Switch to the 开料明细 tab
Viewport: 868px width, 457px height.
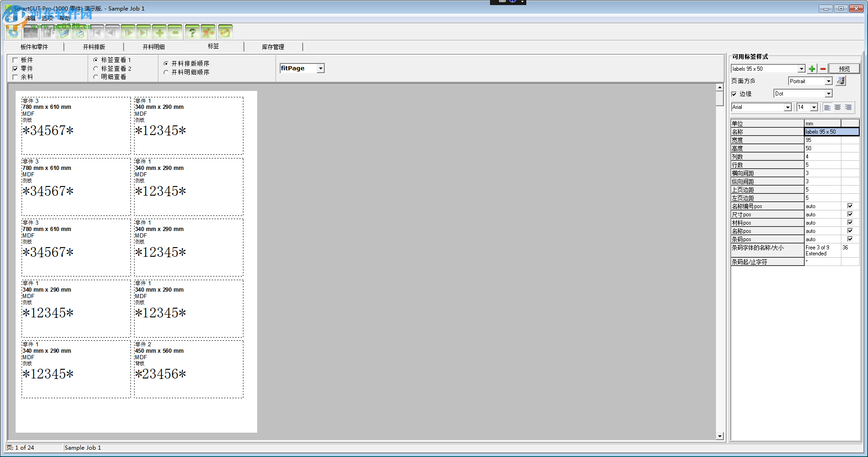pyautogui.click(x=154, y=47)
